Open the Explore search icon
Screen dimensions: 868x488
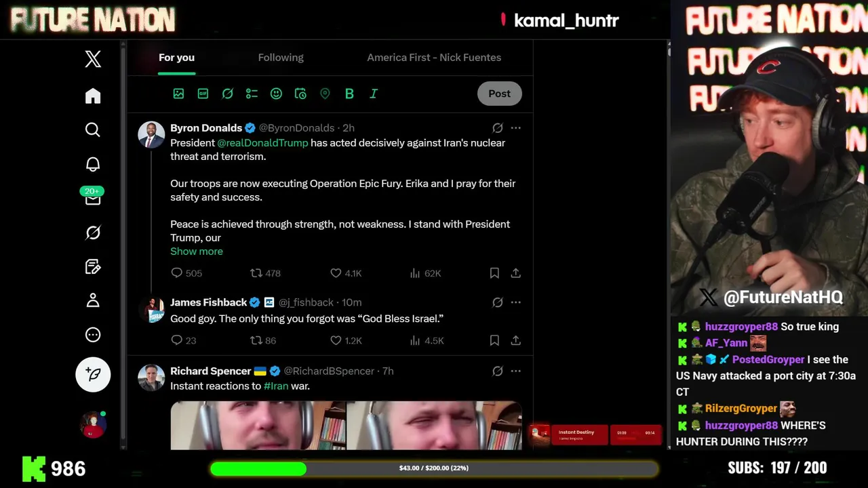[x=93, y=129]
